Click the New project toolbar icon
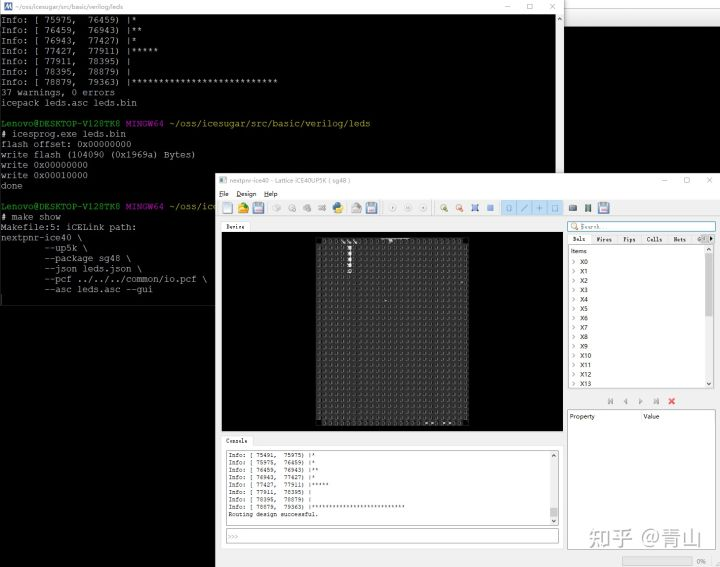Image resolution: width=720 pixels, height=567 pixels. [x=228, y=208]
